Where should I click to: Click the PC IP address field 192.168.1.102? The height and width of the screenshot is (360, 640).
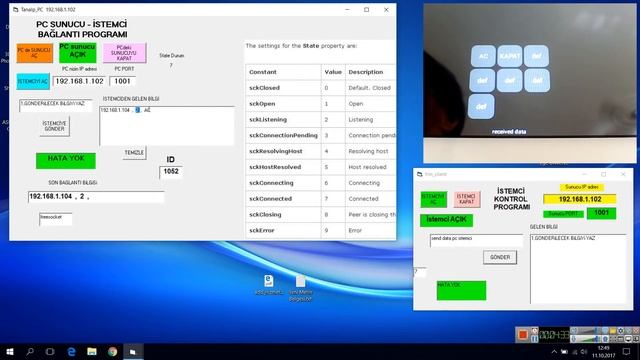(x=79, y=81)
